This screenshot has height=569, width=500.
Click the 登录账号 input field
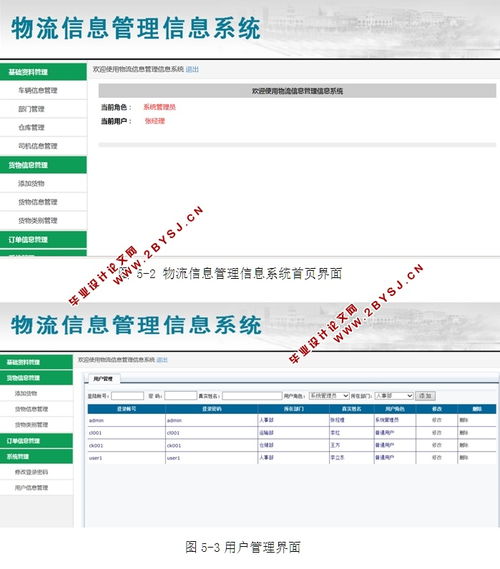(127, 396)
